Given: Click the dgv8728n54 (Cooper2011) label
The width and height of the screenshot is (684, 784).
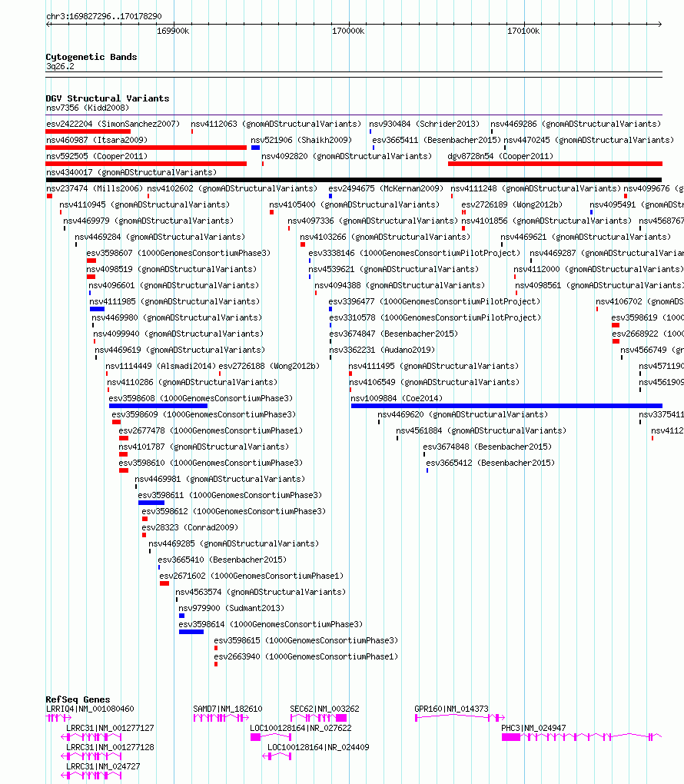Looking at the screenshot, I should click(x=500, y=156).
